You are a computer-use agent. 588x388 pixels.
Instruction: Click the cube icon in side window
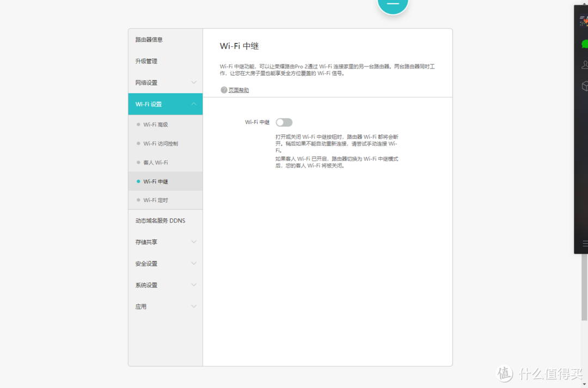click(x=585, y=86)
